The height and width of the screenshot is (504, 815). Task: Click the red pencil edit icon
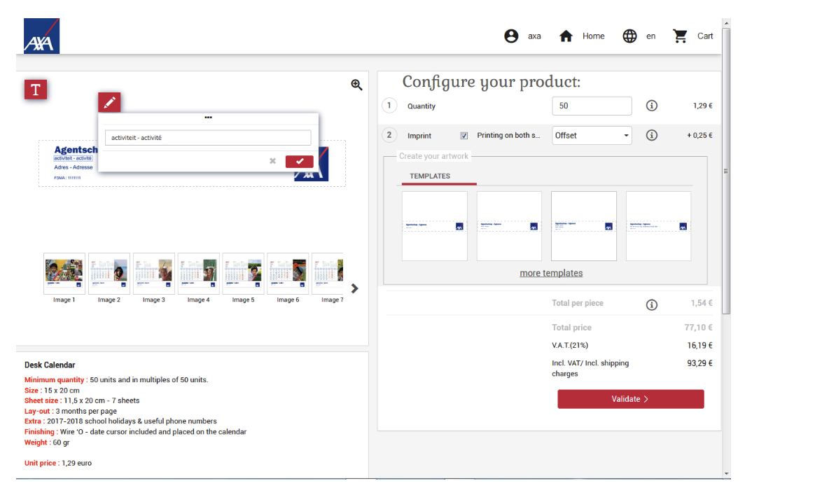(109, 102)
